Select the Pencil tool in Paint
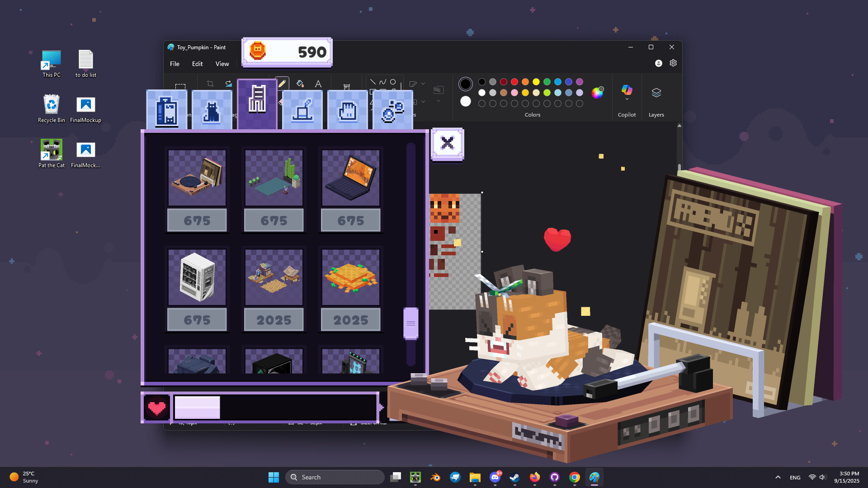 click(282, 83)
